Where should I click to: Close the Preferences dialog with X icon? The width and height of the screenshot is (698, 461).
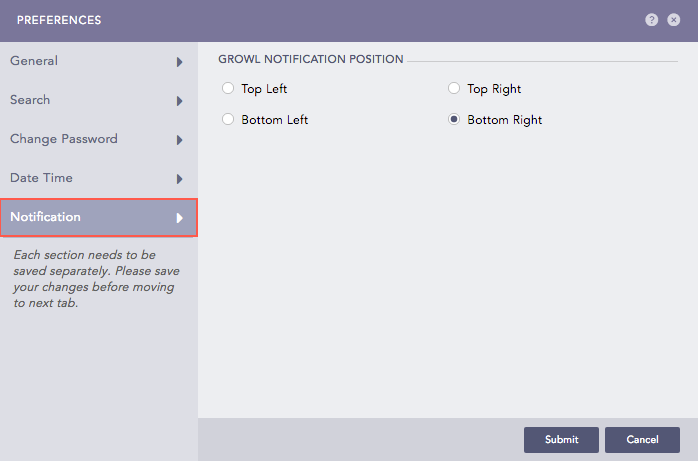click(672, 20)
